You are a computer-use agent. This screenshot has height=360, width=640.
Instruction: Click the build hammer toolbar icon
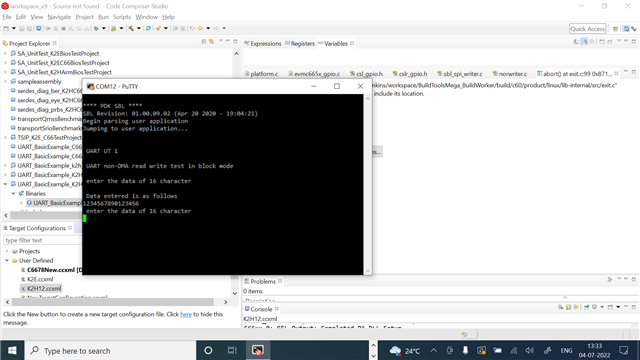click(x=131, y=29)
